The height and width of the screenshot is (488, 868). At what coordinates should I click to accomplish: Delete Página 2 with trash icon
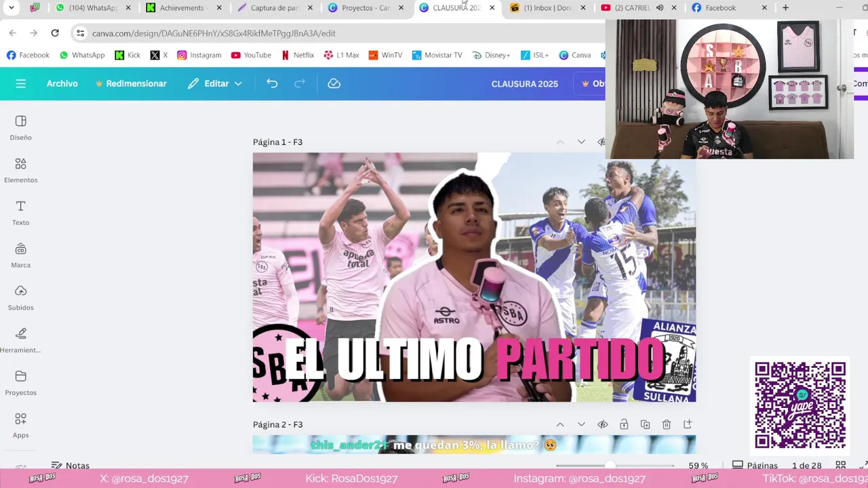pos(667,424)
